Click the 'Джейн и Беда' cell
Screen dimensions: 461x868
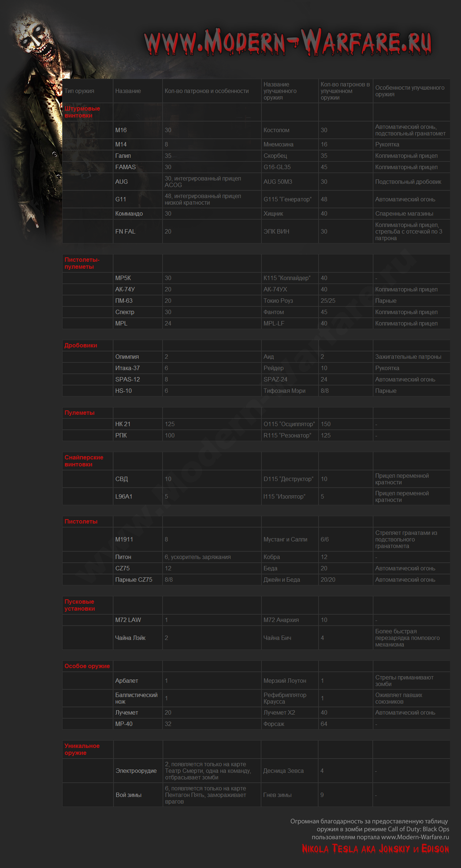click(x=290, y=580)
